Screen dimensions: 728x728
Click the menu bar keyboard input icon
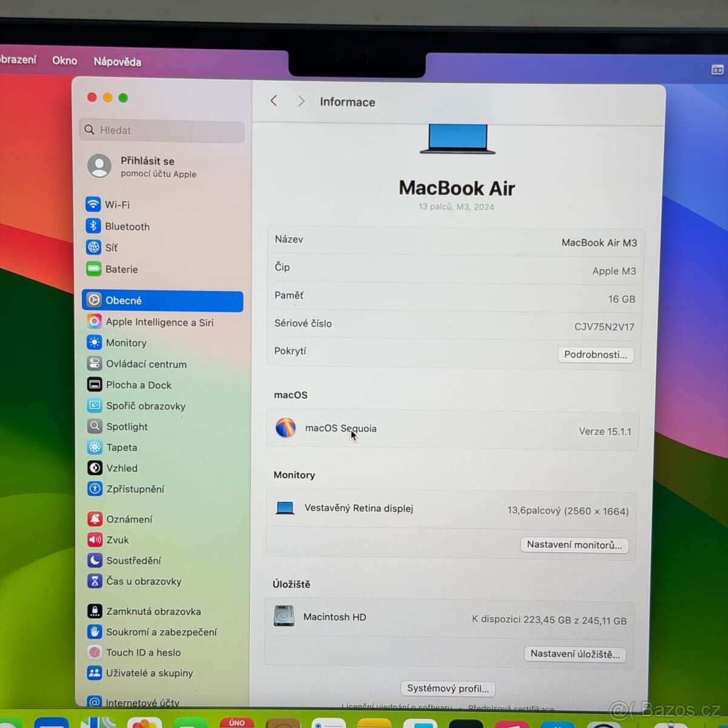tap(717, 70)
